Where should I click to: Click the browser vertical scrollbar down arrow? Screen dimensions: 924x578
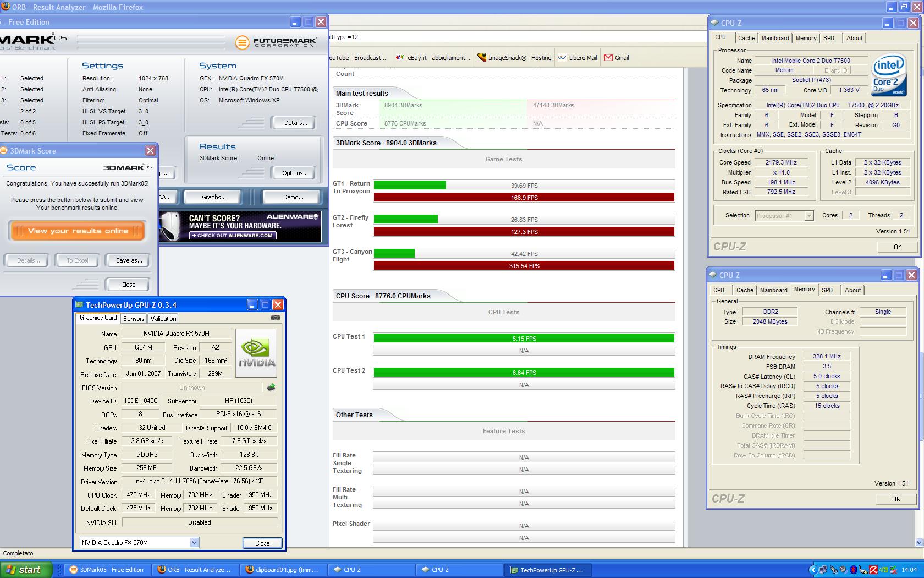919,542
